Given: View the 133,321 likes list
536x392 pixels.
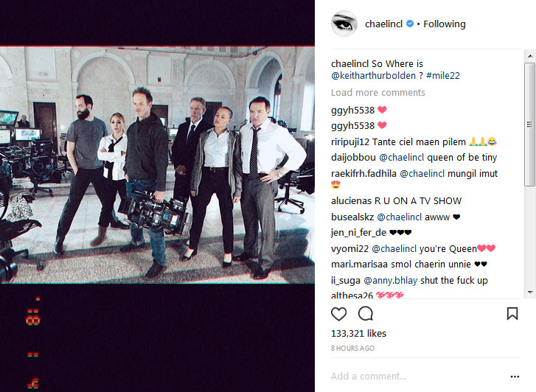Looking at the screenshot, I should point(358,333).
